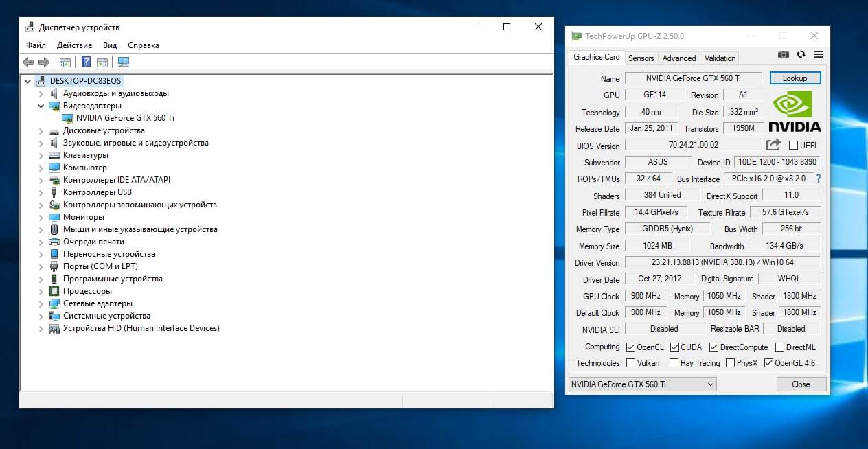Viewport: 868px width, 449px height.
Task: Open the Действие menu
Action: [74, 45]
